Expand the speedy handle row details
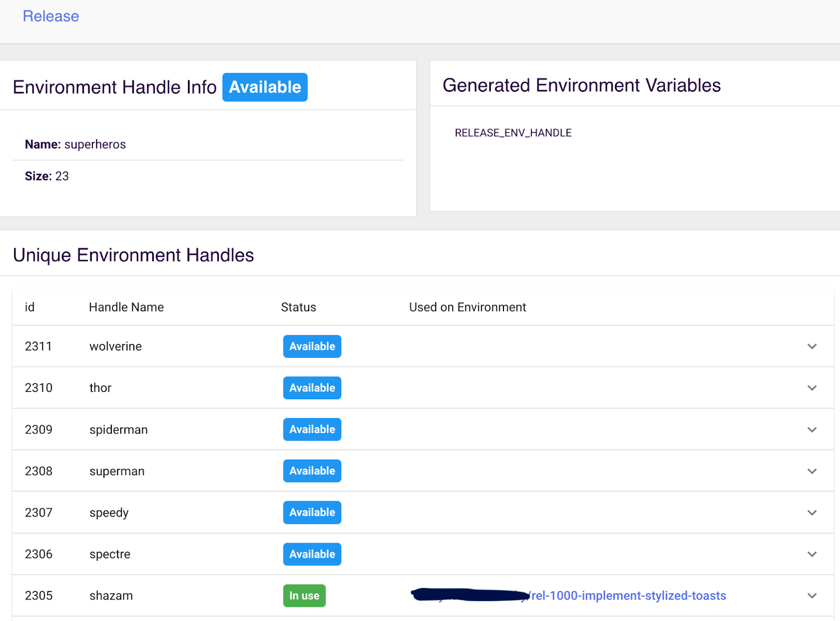 pos(812,512)
